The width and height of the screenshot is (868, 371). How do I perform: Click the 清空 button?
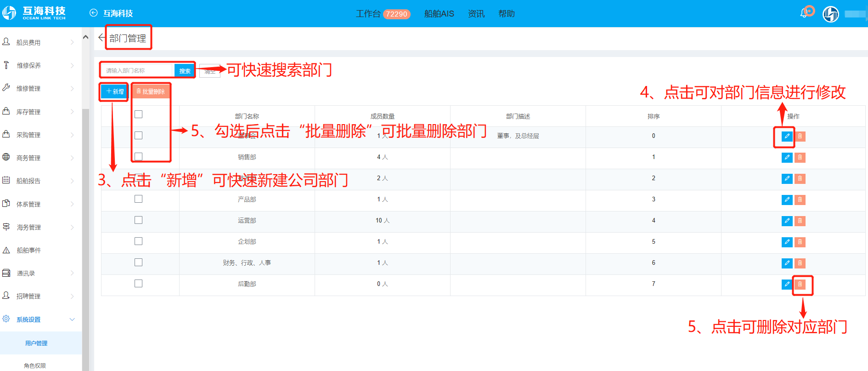point(210,71)
